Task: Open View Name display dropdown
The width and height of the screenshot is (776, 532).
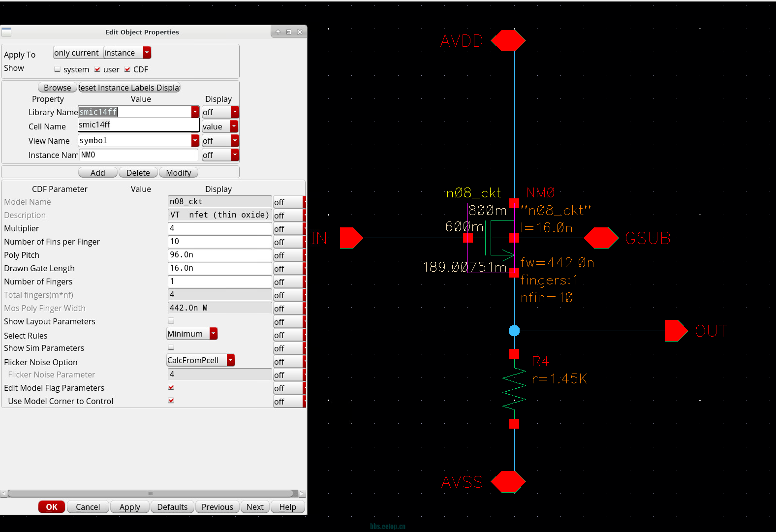Action: pyautogui.click(x=220, y=141)
